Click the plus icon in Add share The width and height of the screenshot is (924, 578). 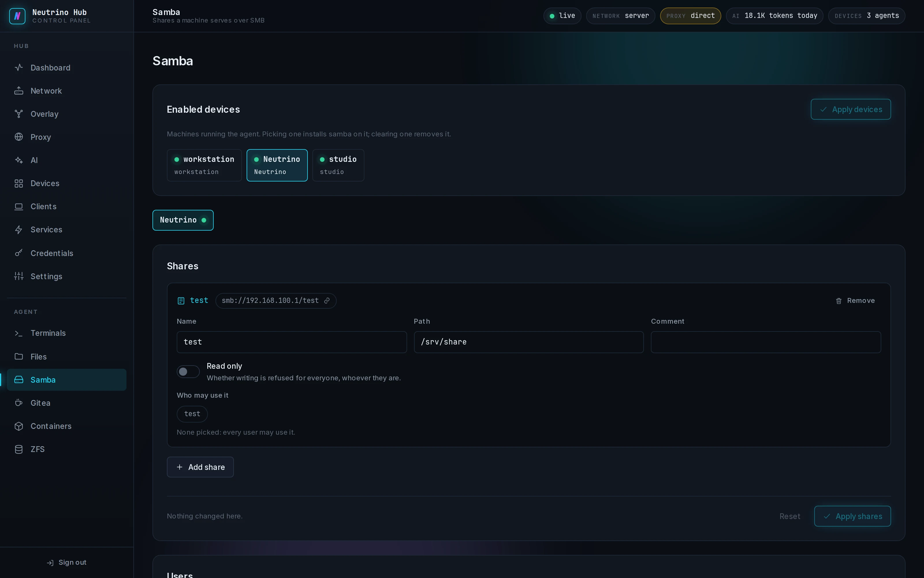tap(179, 467)
